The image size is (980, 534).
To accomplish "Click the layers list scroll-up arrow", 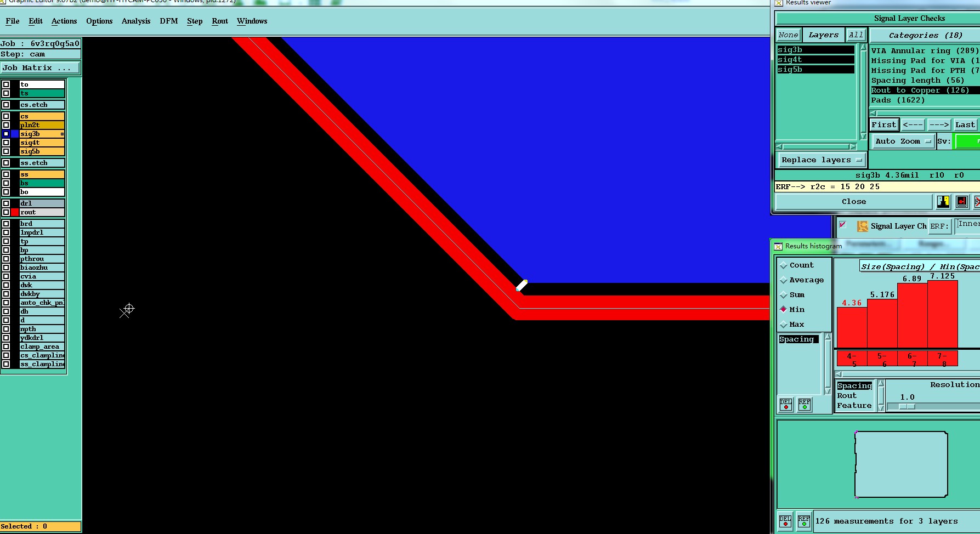I will tap(863, 48).
